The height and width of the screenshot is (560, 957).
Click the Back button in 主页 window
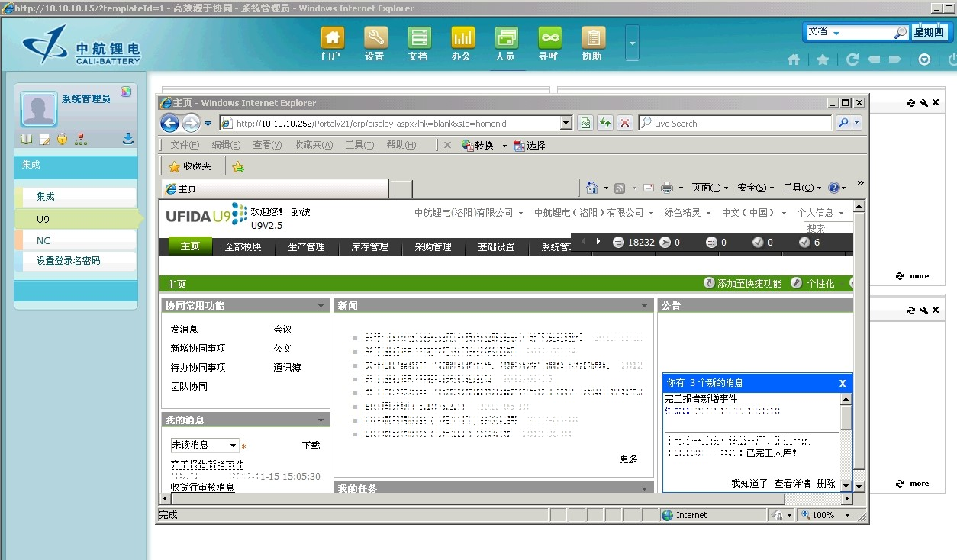tap(170, 123)
